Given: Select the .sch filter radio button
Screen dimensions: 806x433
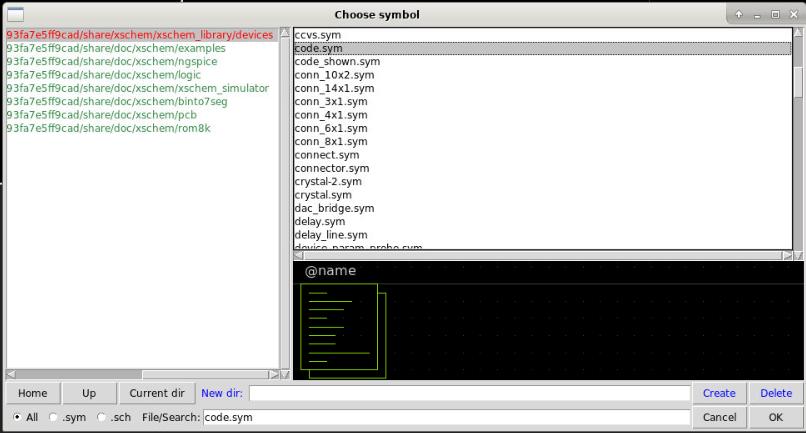Looking at the screenshot, I should pyautogui.click(x=101, y=417).
